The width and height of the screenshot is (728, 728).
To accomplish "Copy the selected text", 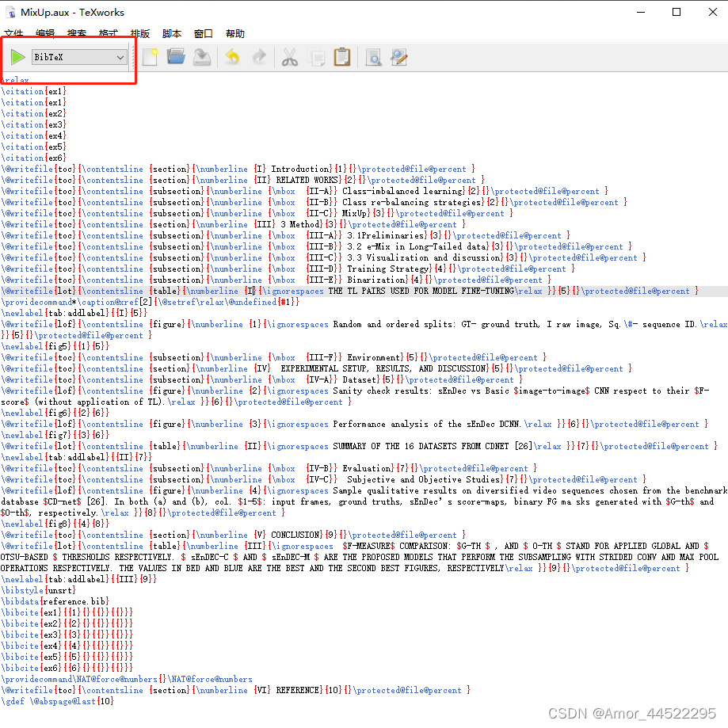I will click(x=315, y=57).
